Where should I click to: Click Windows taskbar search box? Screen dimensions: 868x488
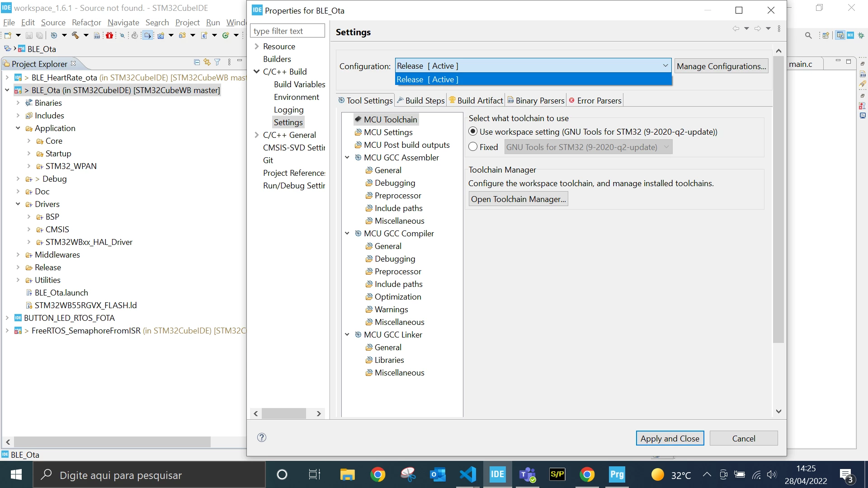[149, 475]
